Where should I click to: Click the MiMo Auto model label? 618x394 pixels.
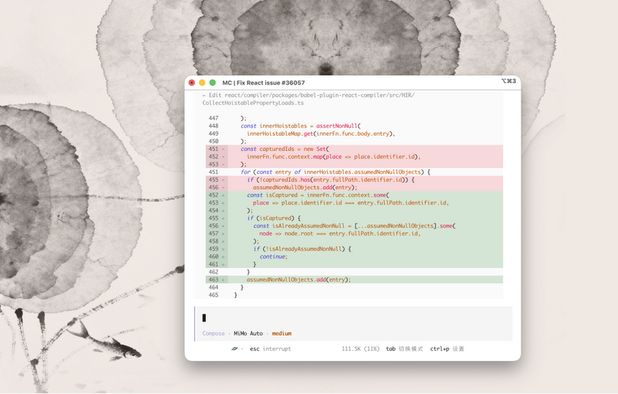click(248, 333)
